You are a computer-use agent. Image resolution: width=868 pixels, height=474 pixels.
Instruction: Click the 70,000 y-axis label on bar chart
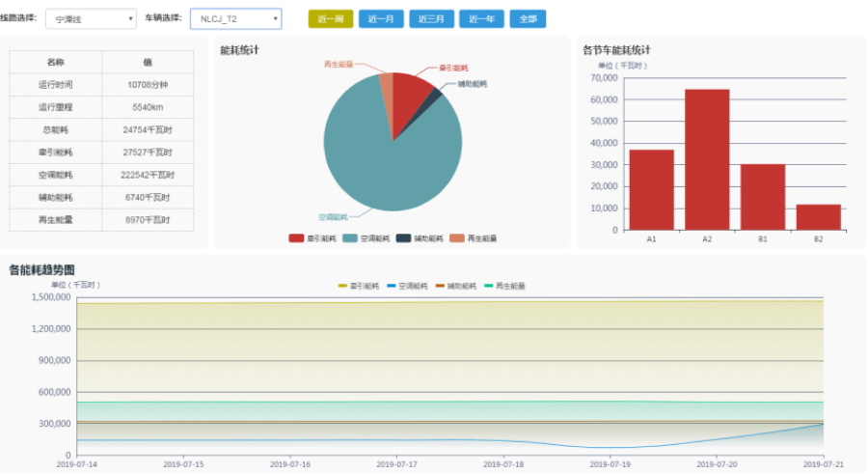click(x=604, y=78)
